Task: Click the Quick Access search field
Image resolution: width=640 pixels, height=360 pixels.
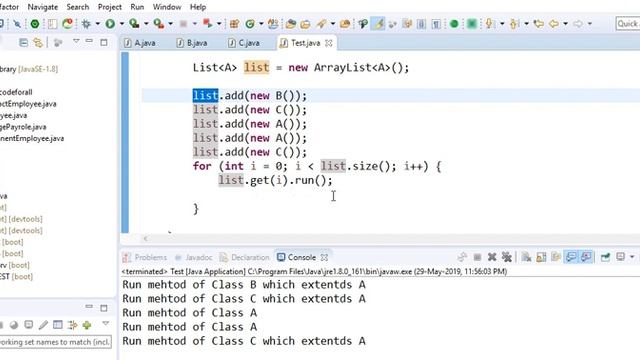Action: [x=628, y=24]
